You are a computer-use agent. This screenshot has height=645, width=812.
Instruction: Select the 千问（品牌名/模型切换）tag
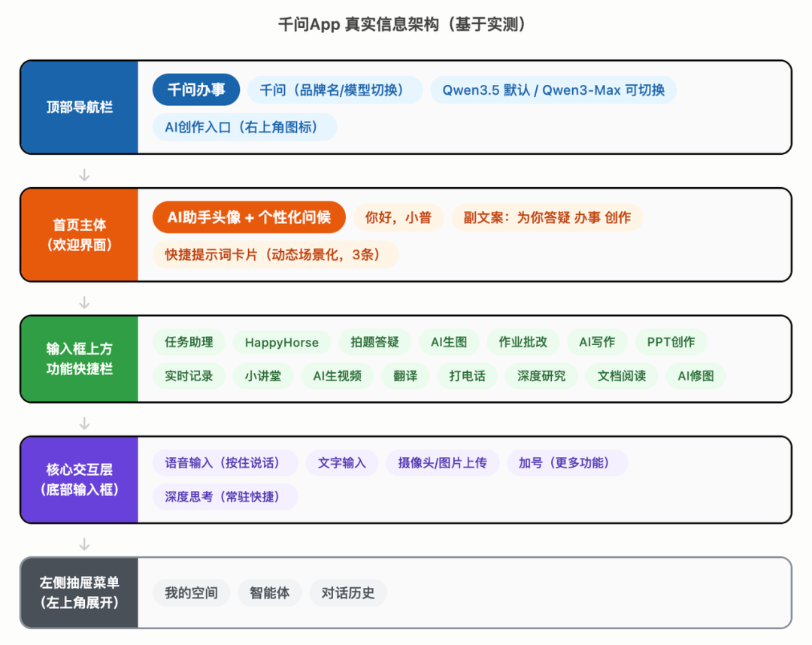(335, 90)
